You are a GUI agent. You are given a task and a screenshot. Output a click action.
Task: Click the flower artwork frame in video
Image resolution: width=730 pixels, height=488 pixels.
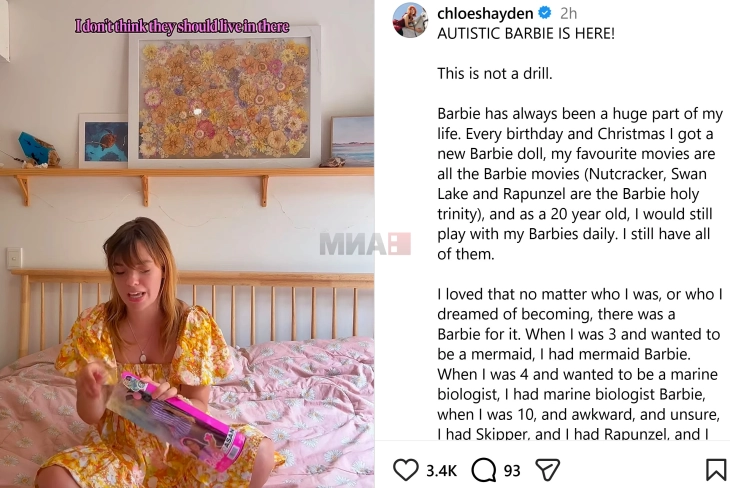pyautogui.click(x=224, y=97)
